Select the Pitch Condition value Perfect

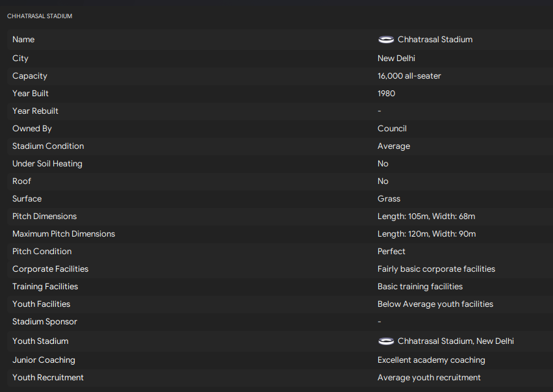[x=391, y=252]
